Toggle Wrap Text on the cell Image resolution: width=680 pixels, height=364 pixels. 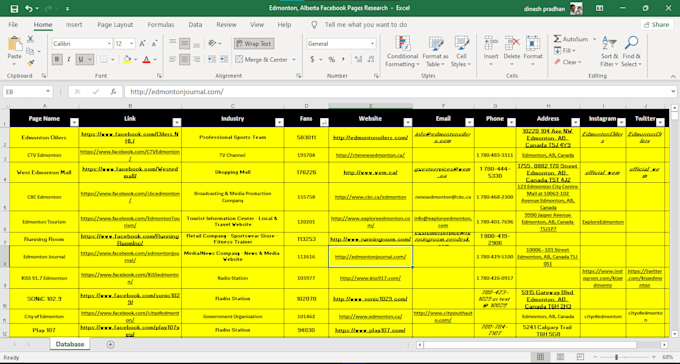click(x=254, y=44)
